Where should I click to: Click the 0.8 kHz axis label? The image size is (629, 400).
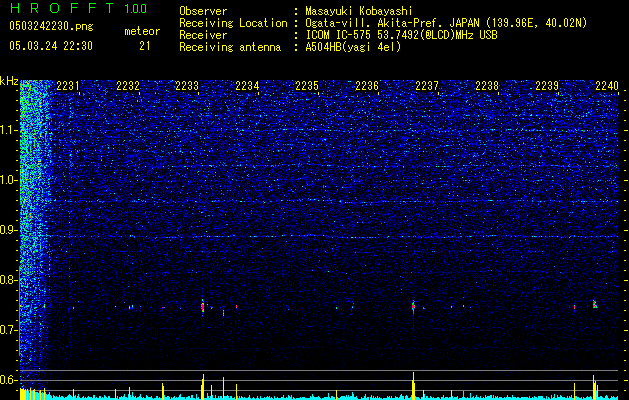click(9, 280)
